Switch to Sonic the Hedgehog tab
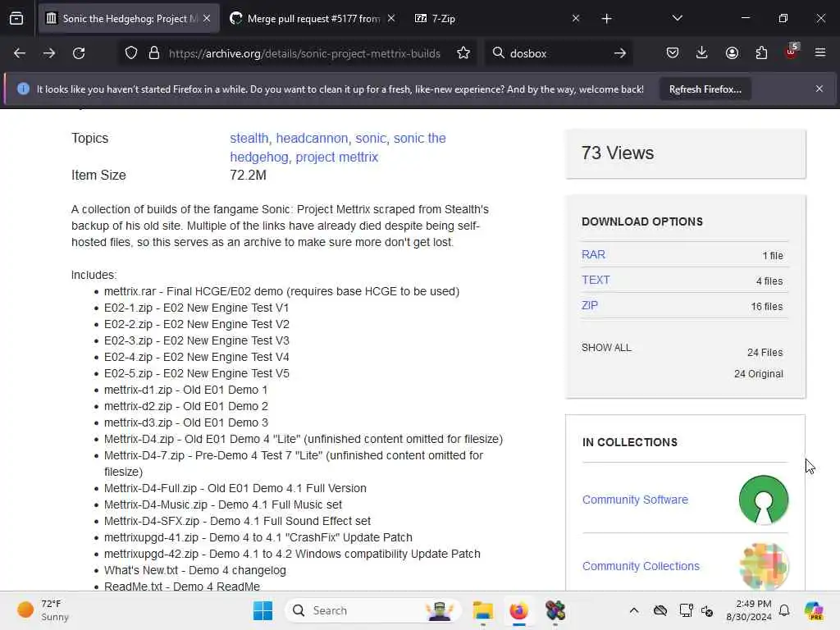840x630 pixels. click(x=129, y=19)
